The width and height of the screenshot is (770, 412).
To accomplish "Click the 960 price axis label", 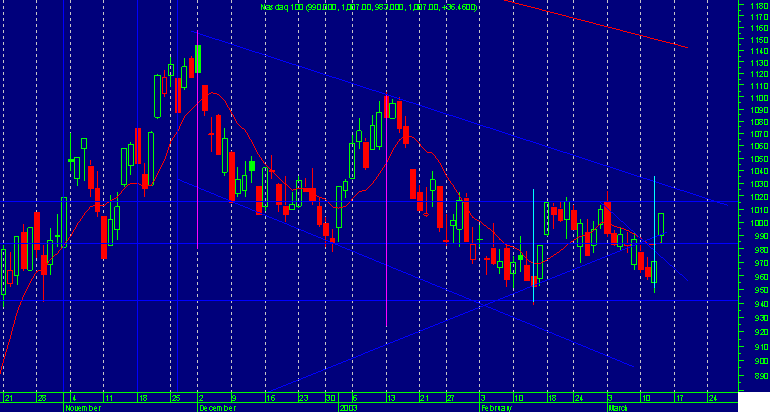I will pyautogui.click(x=761, y=277).
